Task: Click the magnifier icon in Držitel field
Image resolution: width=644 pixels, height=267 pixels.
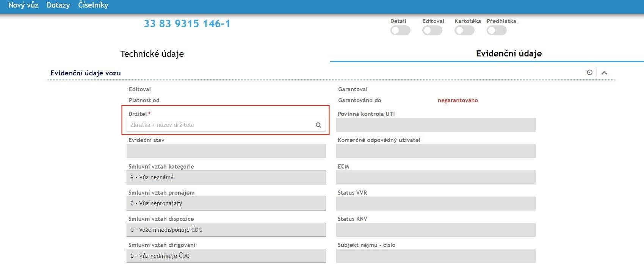Action: 318,125
